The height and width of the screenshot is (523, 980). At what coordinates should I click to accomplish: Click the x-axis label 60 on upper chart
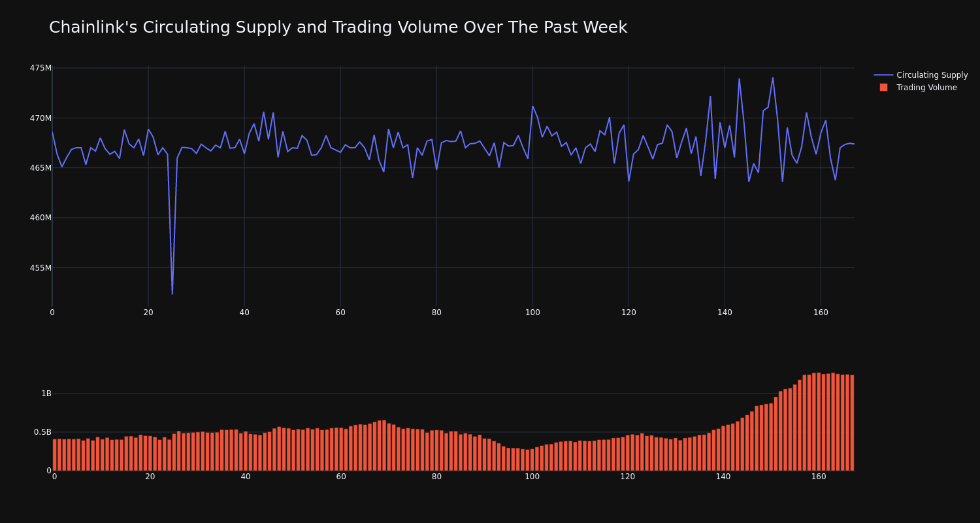pyautogui.click(x=340, y=312)
